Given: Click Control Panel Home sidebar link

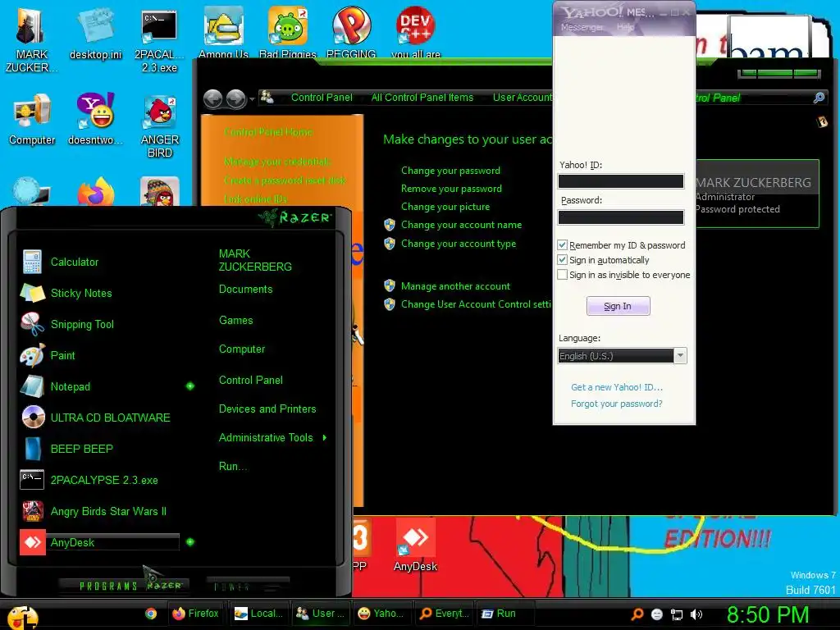Looking at the screenshot, I should point(268,132).
